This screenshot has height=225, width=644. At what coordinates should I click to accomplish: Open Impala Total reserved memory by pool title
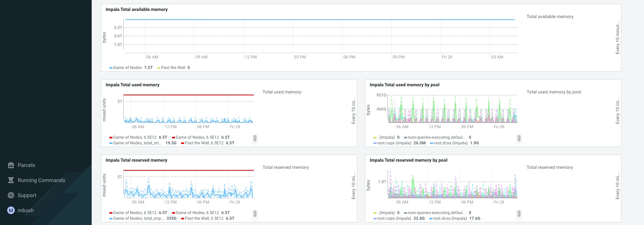(409, 160)
